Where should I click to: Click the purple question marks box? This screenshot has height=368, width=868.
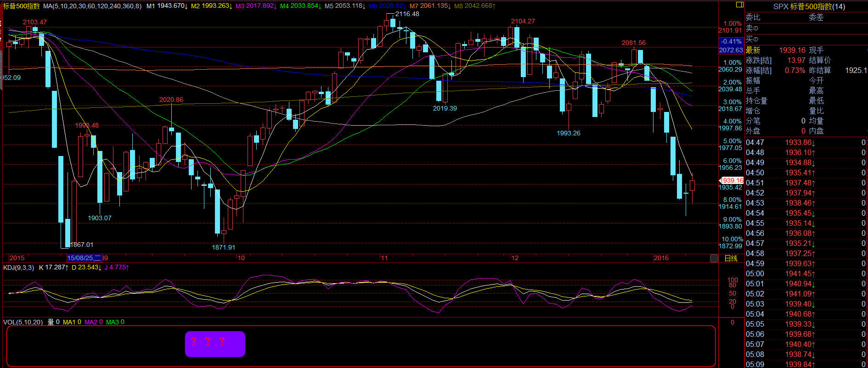[x=215, y=344]
